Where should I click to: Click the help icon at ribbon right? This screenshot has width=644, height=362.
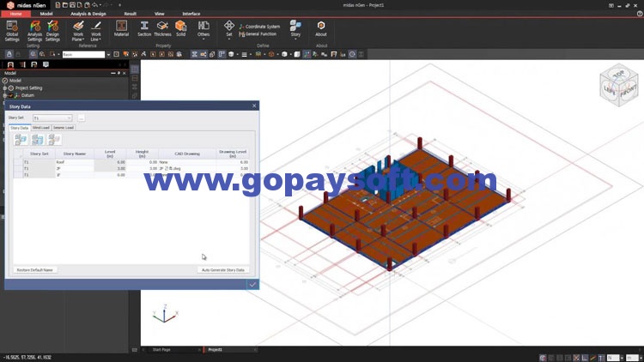(640, 14)
